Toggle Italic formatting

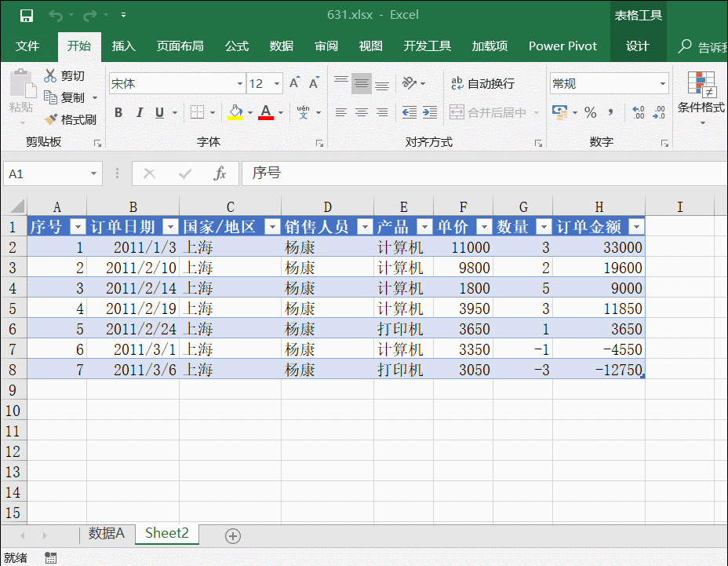click(140, 113)
